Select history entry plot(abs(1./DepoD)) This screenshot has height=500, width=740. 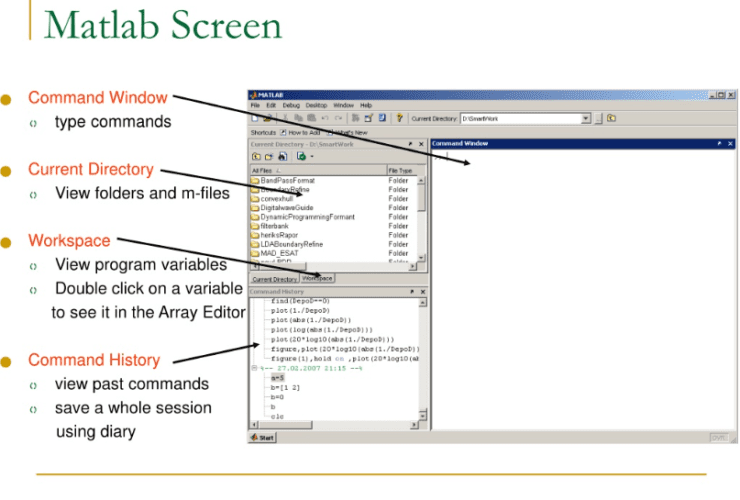tap(311, 320)
